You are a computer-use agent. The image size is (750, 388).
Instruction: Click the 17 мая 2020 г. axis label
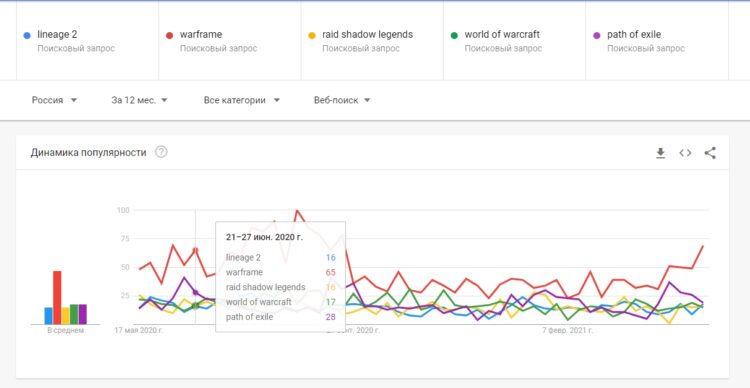(x=139, y=331)
